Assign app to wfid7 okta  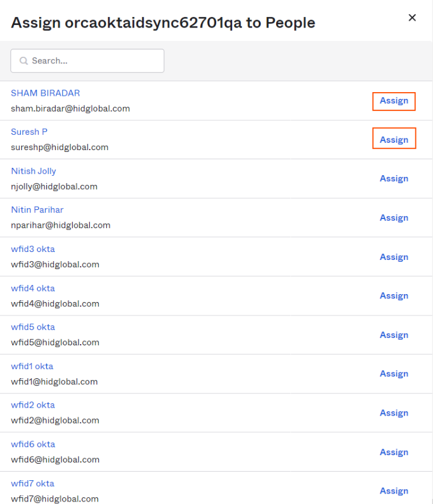pyautogui.click(x=394, y=491)
